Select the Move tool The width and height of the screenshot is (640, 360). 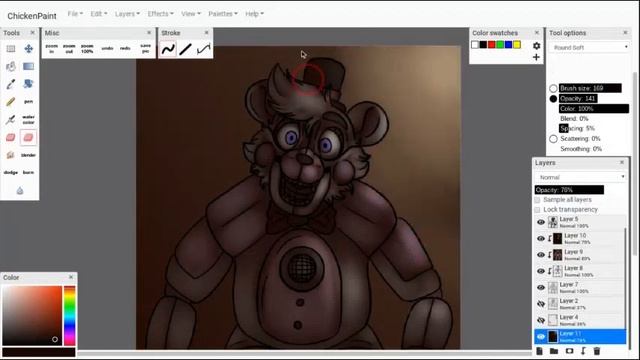[29, 49]
